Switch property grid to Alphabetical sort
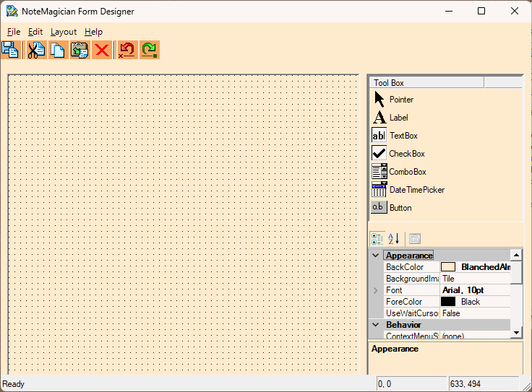Image resolution: width=532 pixels, height=392 pixels. click(x=394, y=238)
